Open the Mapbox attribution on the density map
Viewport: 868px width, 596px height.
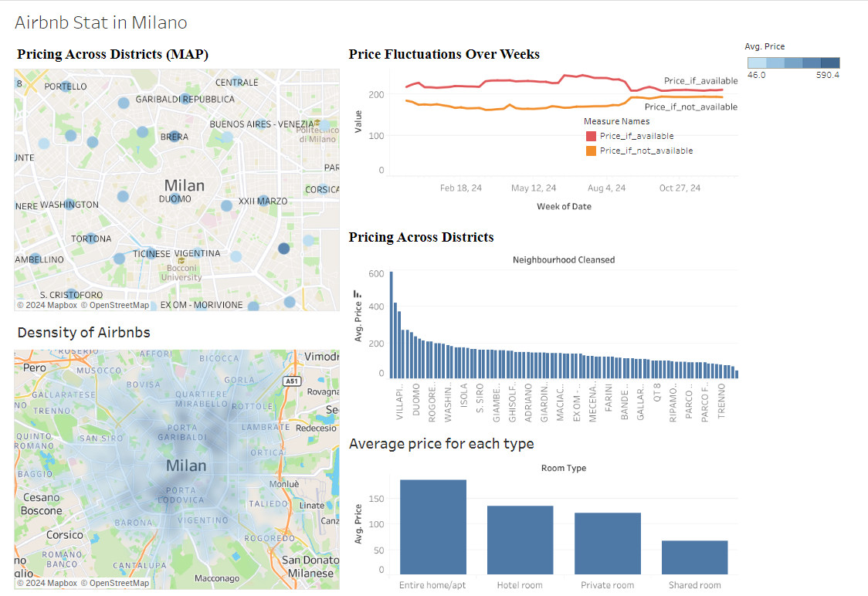tap(47, 583)
